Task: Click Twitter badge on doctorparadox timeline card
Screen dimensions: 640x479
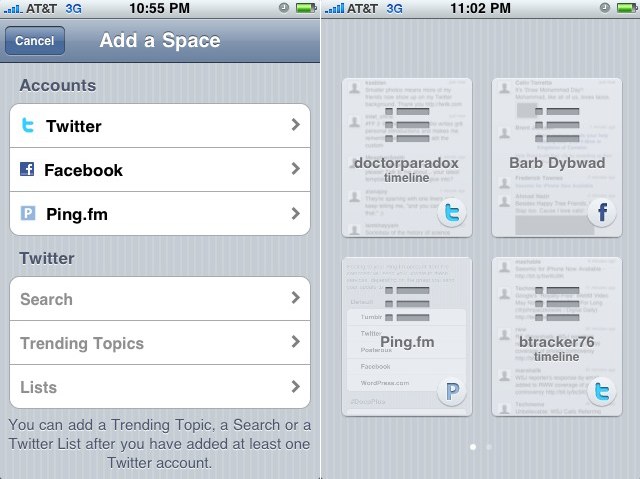Action: (451, 213)
